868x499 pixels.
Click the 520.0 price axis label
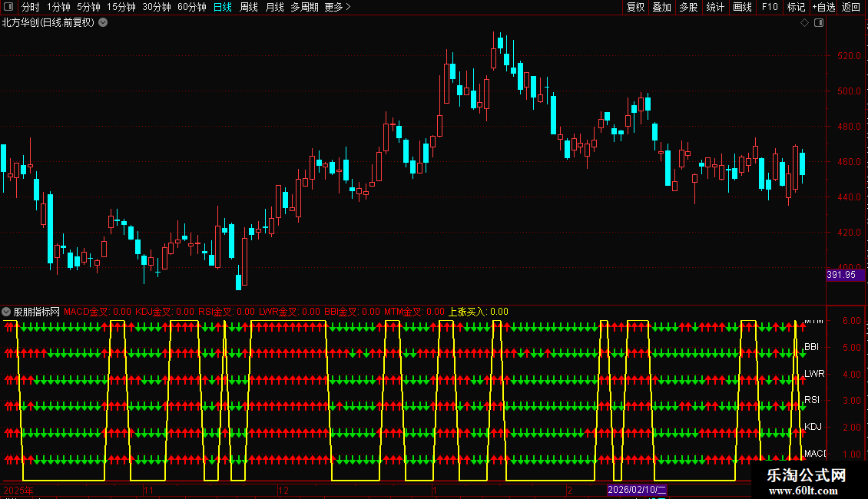pos(849,56)
